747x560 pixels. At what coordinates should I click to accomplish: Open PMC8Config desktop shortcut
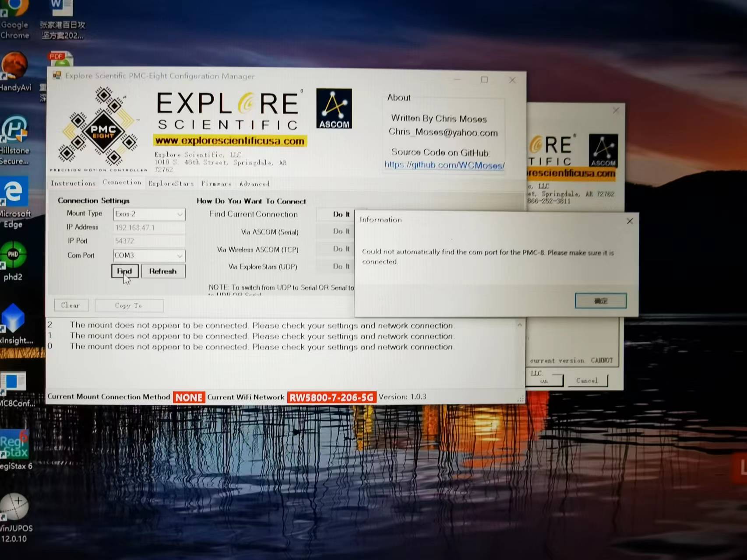click(16, 389)
